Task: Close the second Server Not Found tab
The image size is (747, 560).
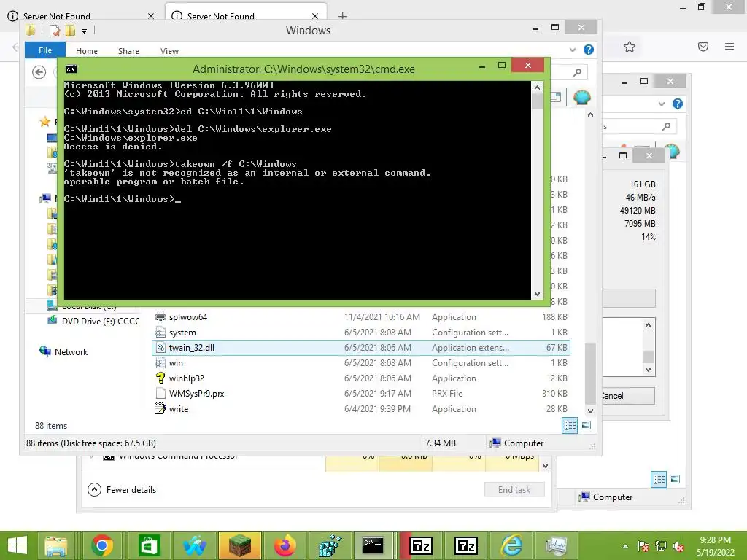Action: tap(315, 16)
